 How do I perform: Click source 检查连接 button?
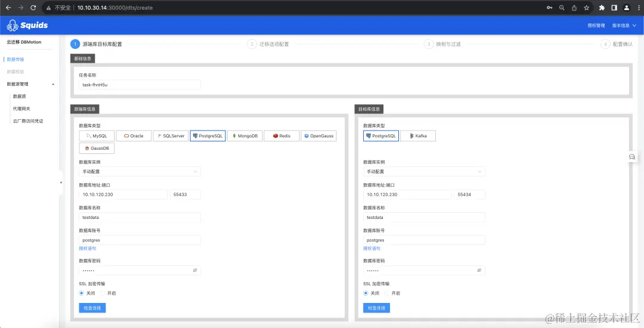click(92, 308)
